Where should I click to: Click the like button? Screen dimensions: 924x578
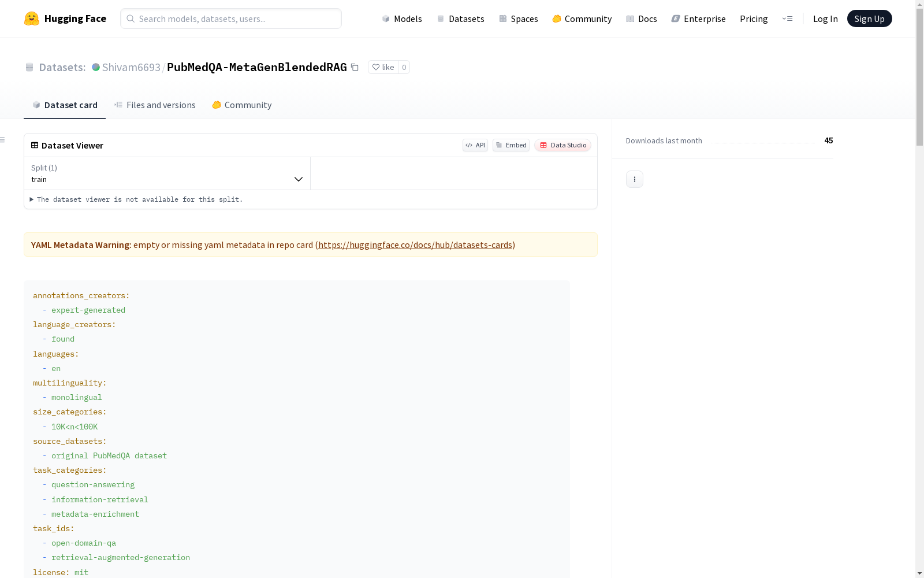pos(383,67)
